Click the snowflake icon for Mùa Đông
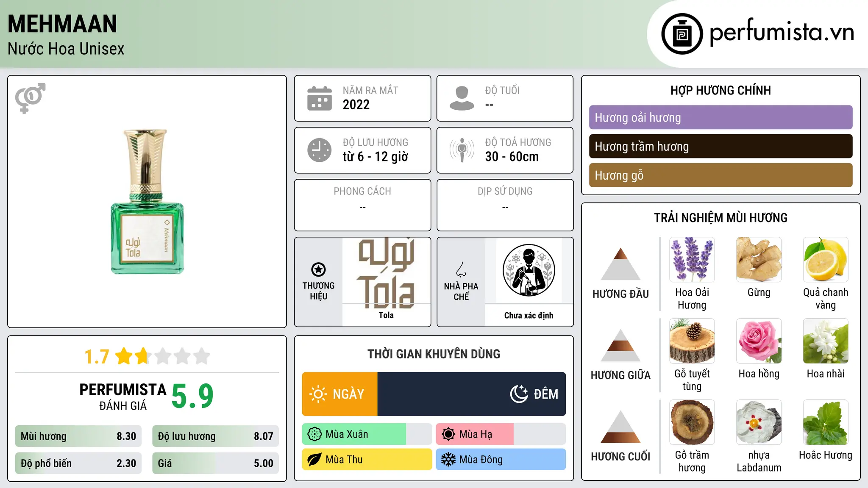The image size is (868, 488). pyautogui.click(x=448, y=460)
